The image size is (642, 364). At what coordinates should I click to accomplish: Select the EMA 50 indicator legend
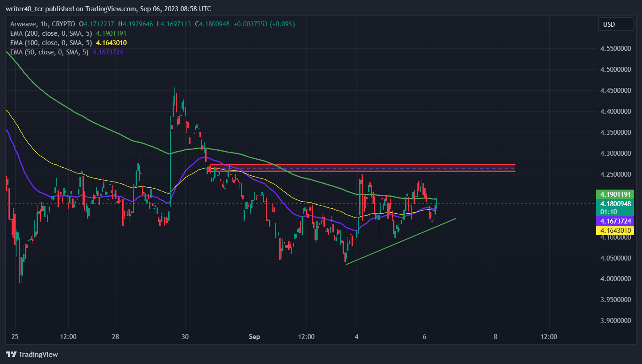tap(66, 52)
